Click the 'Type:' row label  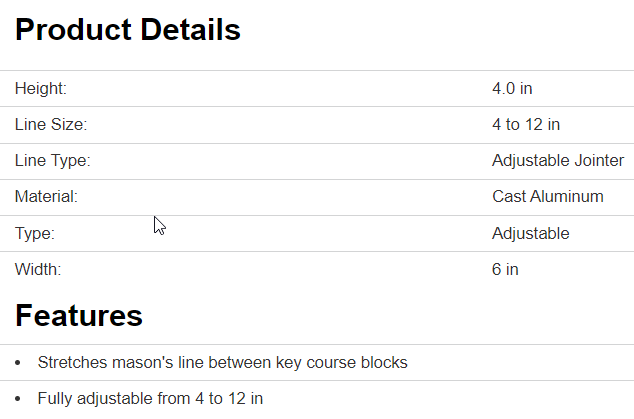[35, 234]
